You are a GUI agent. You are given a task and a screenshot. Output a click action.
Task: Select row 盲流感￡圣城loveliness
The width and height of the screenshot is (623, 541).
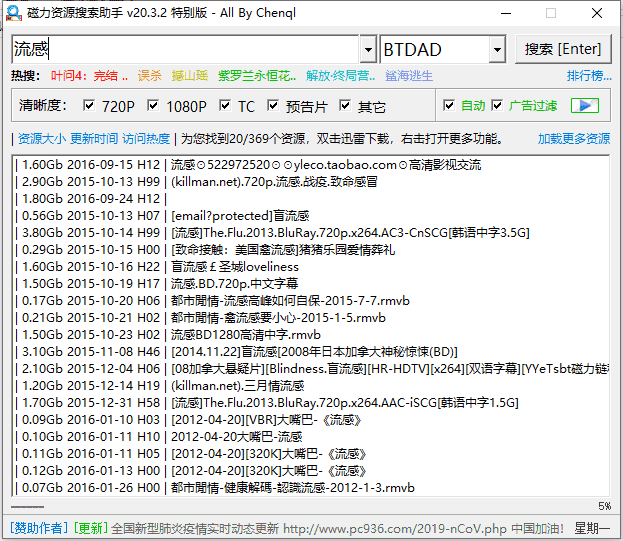point(311,267)
